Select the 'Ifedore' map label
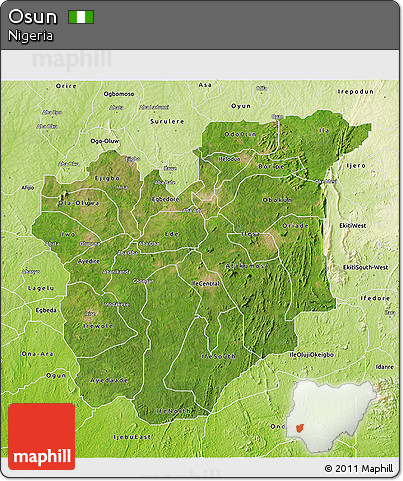 [375, 298]
